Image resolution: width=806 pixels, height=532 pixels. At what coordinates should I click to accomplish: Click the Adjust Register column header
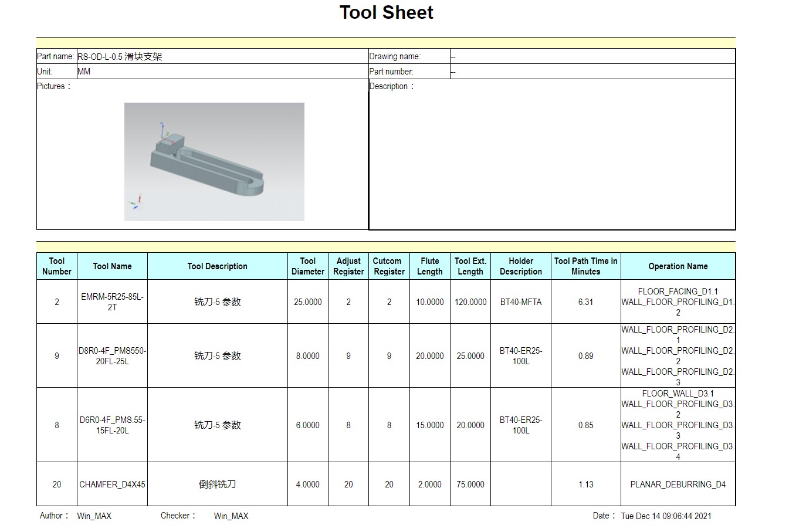[x=348, y=266]
